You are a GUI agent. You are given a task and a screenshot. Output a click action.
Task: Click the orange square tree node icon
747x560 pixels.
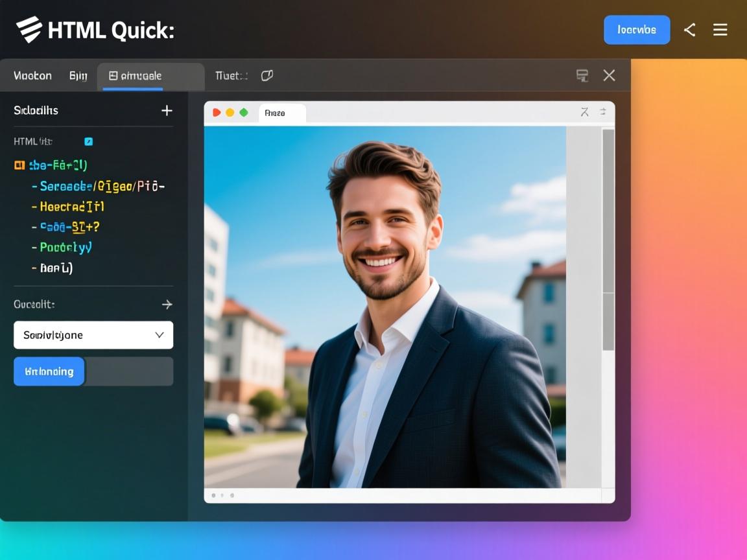[x=19, y=165]
